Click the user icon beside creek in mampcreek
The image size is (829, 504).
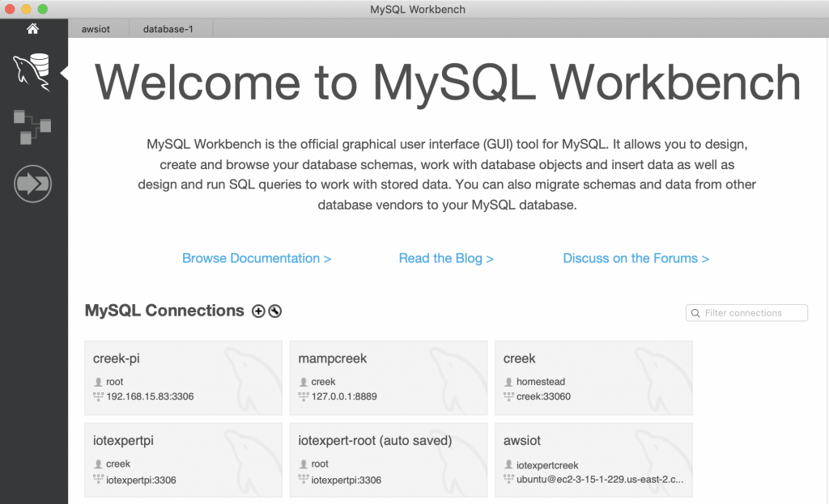click(304, 382)
